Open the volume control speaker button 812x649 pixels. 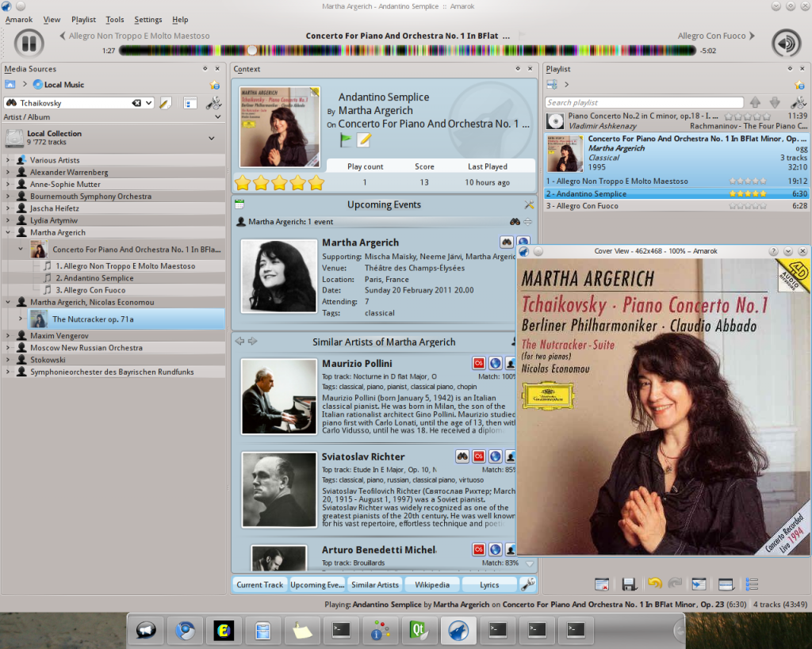tap(786, 43)
